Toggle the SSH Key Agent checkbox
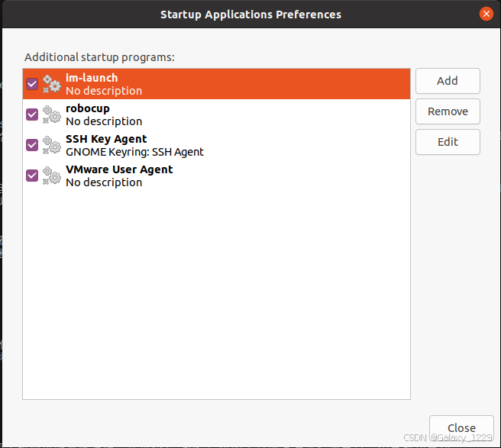Screen dimensions: 501x448 32,145
